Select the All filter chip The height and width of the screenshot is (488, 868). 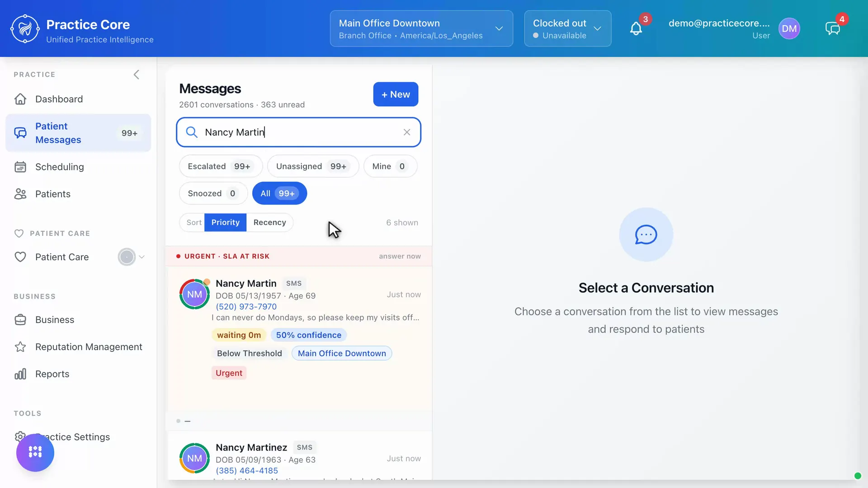(279, 193)
